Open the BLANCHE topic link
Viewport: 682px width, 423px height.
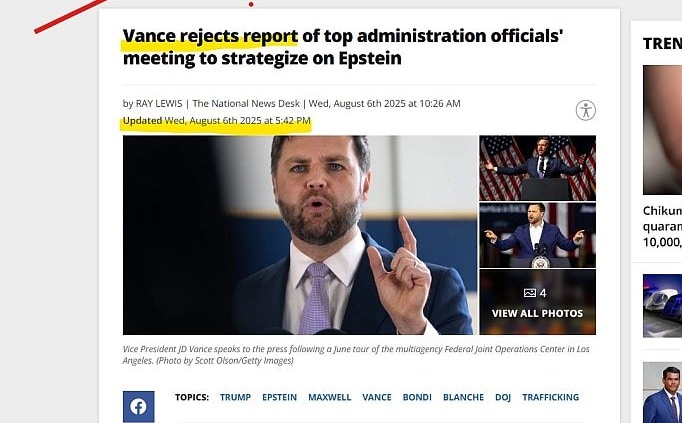(x=463, y=397)
